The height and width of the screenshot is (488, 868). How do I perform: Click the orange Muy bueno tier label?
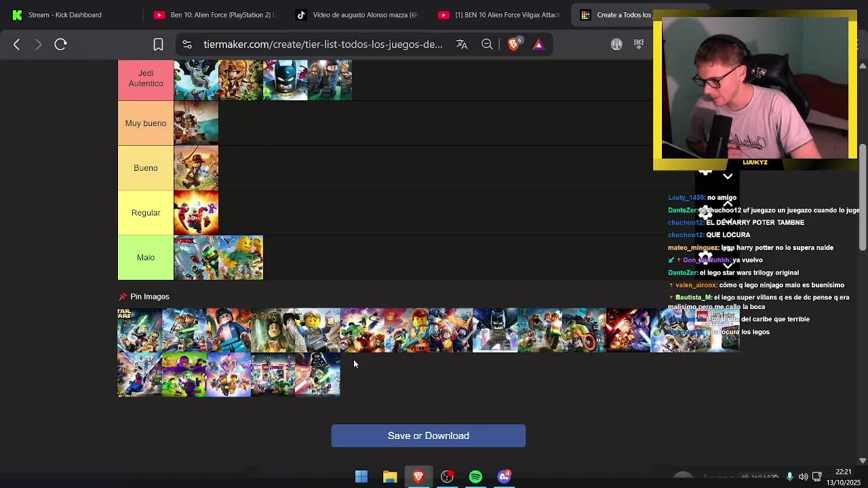click(146, 123)
